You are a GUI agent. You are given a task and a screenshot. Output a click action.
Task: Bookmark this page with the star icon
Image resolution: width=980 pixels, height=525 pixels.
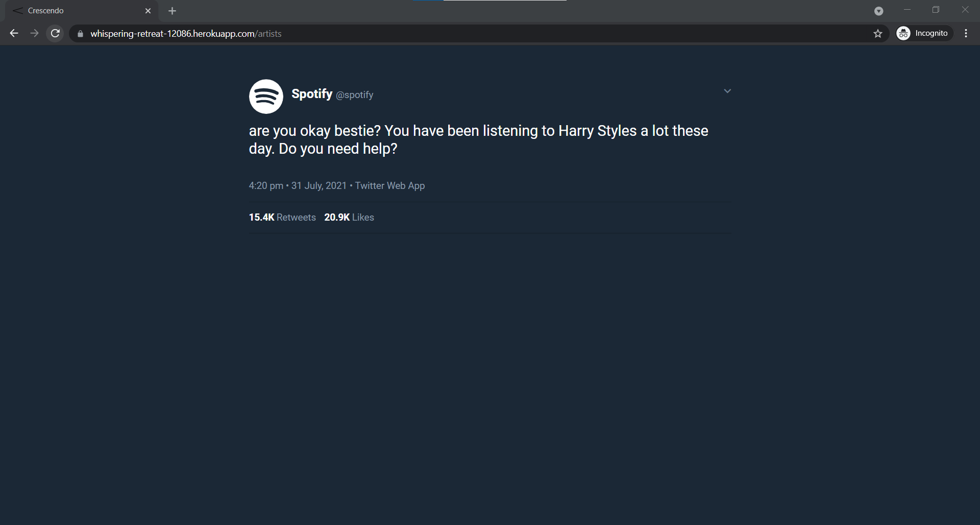click(877, 34)
